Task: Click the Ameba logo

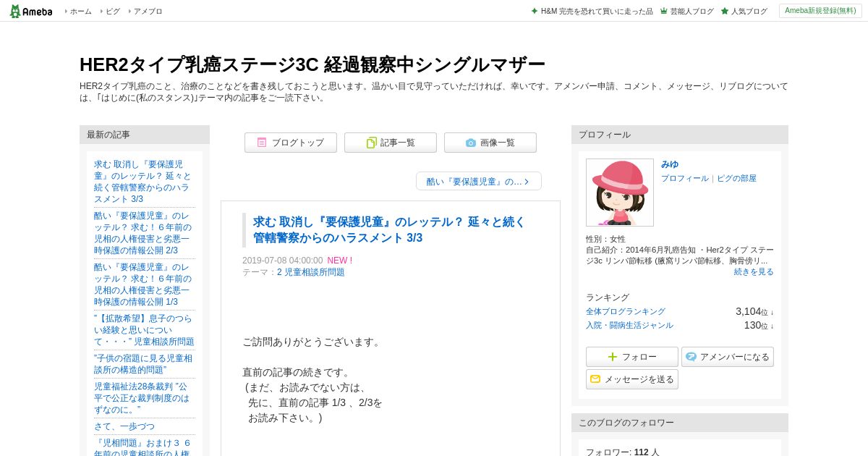Action: click(30, 11)
